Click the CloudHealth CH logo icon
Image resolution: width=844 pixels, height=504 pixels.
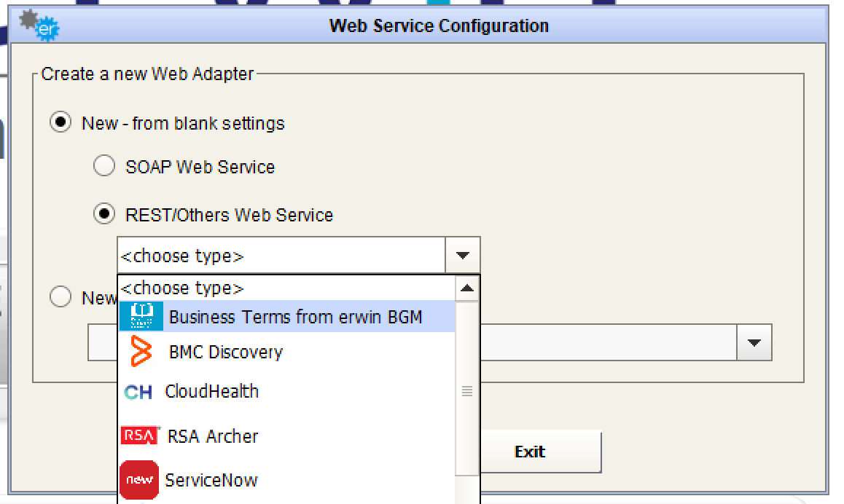tap(138, 392)
